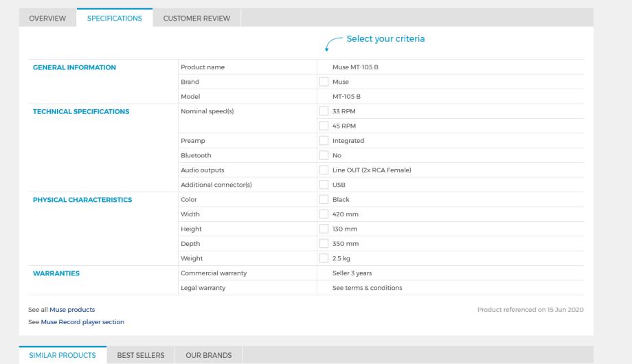Select the USB connector checkbox
Image resolution: width=632 pixels, height=364 pixels.
pos(324,185)
